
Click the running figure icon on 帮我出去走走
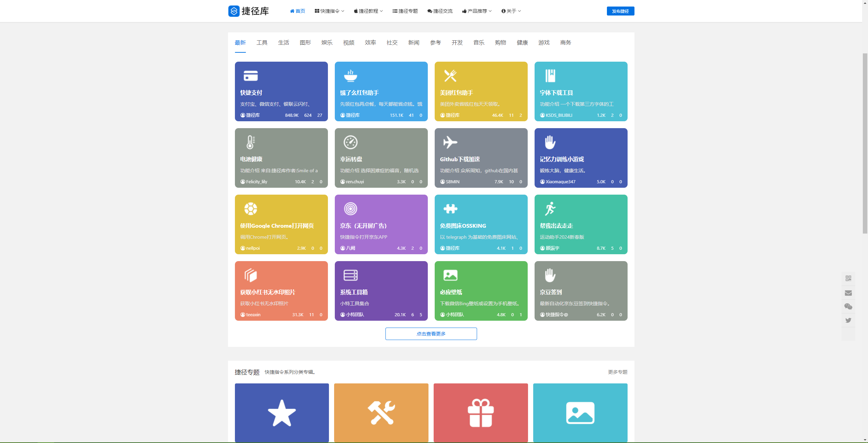pos(550,208)
